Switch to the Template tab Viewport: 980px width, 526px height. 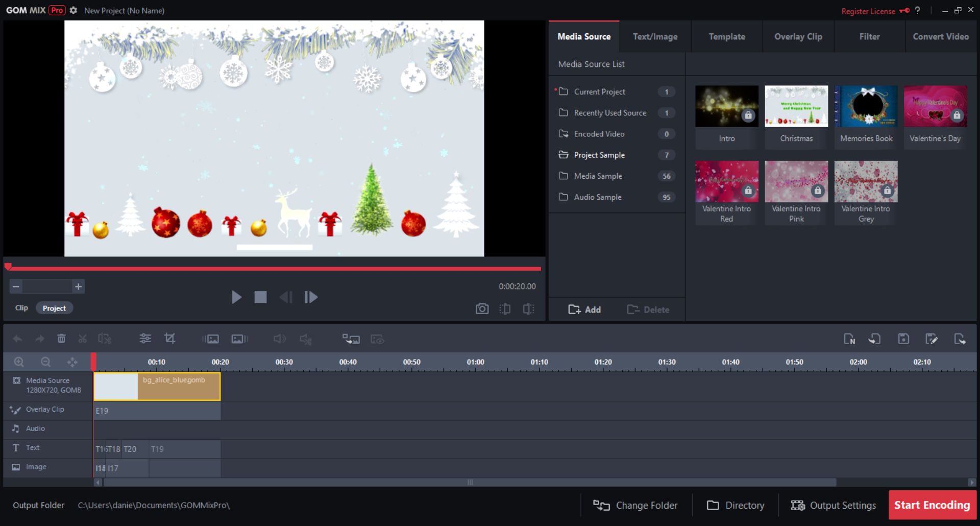coord(726,36)
